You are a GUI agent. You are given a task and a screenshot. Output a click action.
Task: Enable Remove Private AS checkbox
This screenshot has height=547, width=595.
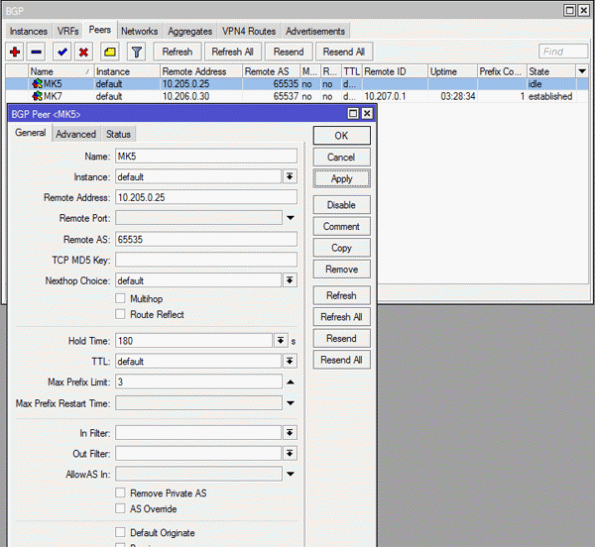[120, 493]
